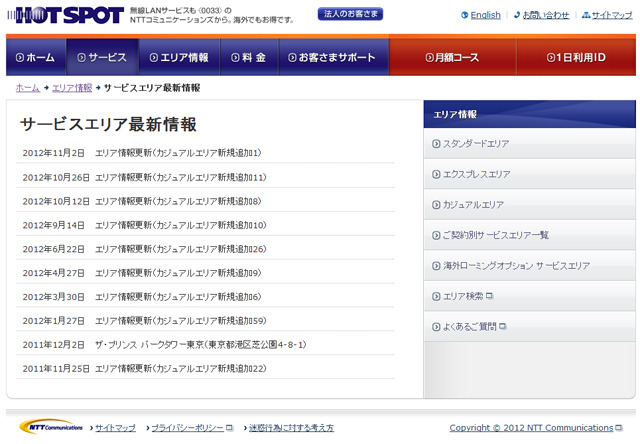Open the 迷惑行為に対する考え方 footer link
Screen dimensions: 640x444
coord(291,428)
